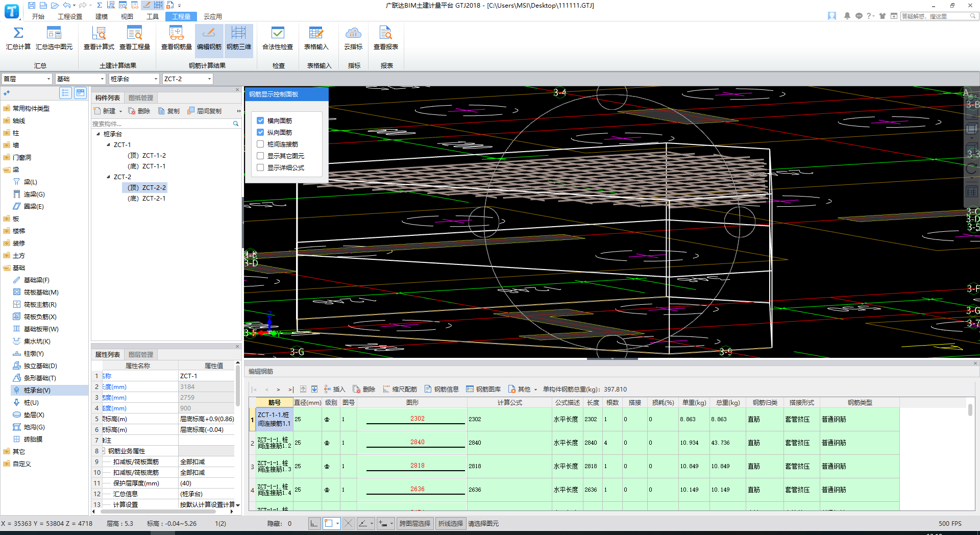980x535 pixels.
Task: Open 查看报表 reports
Action: click(386, 38)
